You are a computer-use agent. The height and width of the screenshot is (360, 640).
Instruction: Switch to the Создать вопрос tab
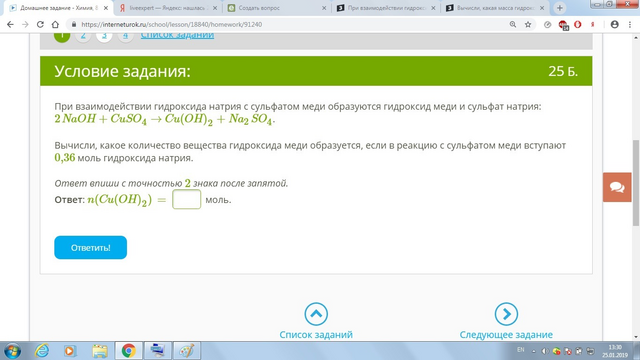click(x=277, y=8)
